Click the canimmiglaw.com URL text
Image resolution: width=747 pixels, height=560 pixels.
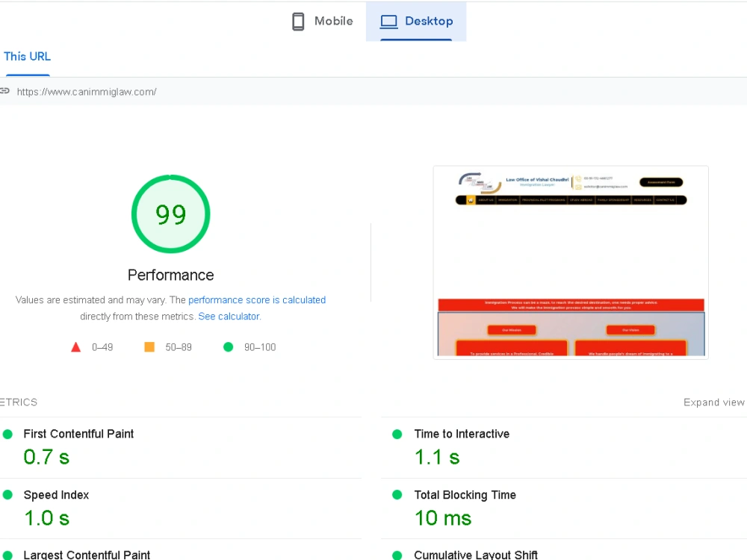click(x=87, y=92)
